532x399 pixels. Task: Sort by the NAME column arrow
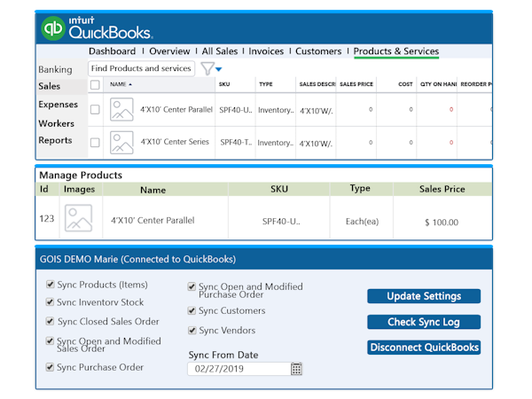[130, 84]
